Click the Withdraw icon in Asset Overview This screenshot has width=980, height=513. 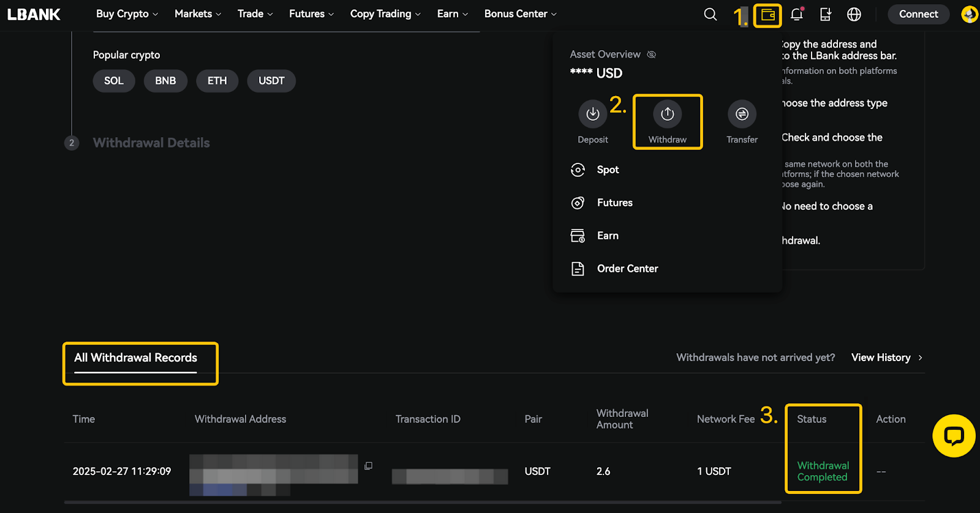(668, 114)
